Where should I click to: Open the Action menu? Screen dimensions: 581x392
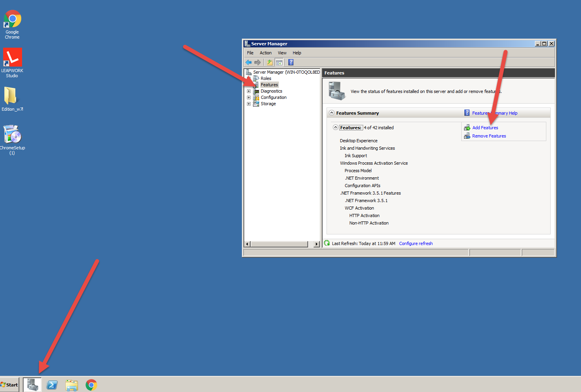[265, 53]
